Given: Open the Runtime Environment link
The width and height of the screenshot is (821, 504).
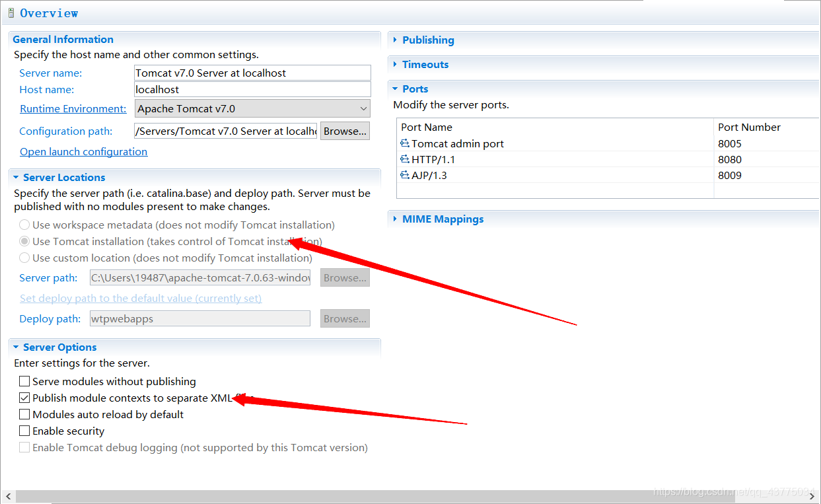Looking at the screenshot, I should (73, 108).
